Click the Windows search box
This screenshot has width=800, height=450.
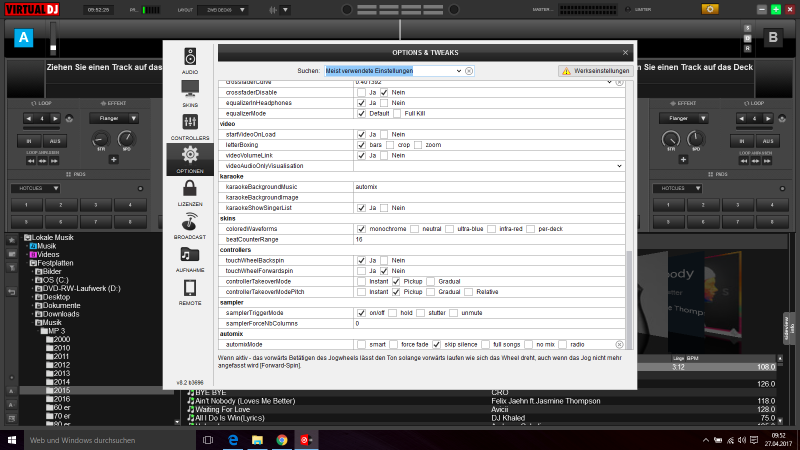click(x=110, y=440)
